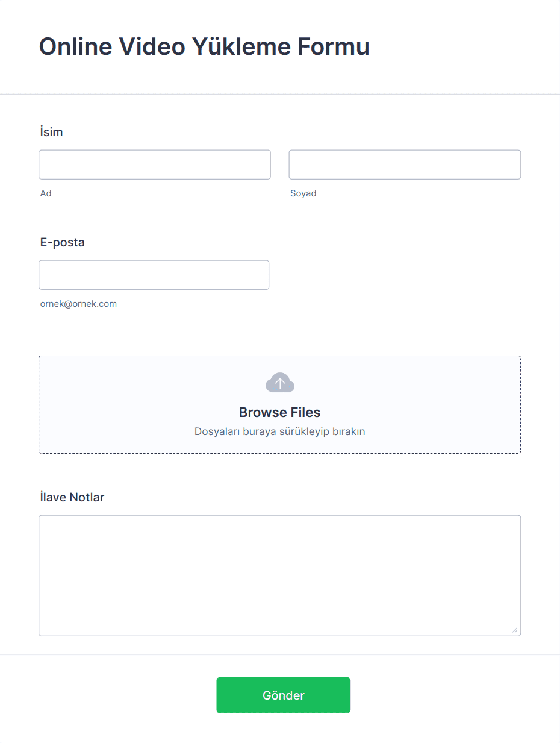Focus the Ad first name field
Viewport: 560px width, 743px height.
tap(155, 165)
